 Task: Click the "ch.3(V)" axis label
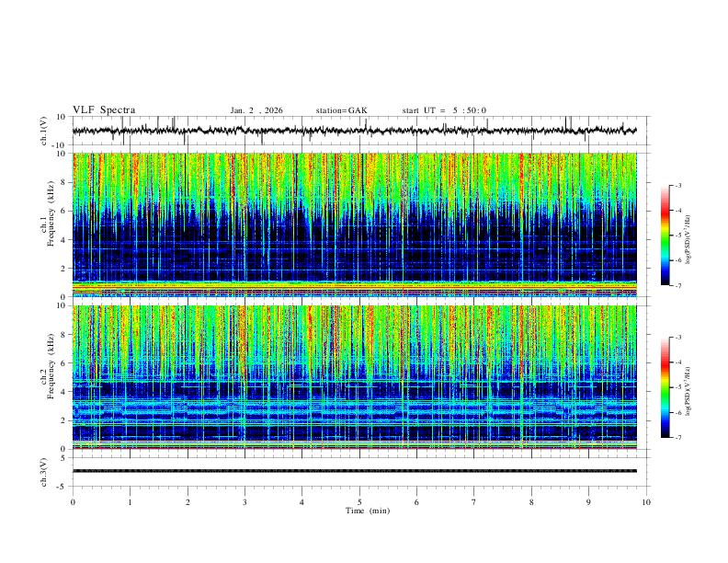click(x=44, y=472)
